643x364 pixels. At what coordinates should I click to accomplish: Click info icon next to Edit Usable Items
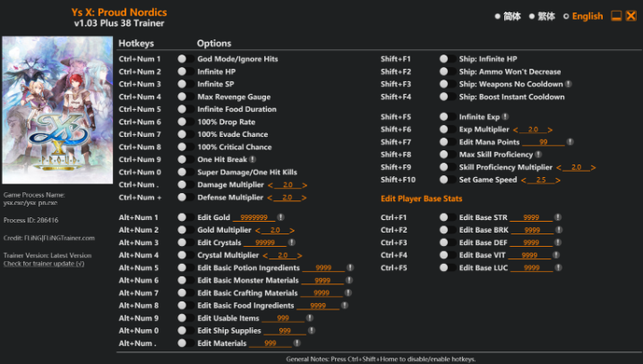tap(310, 317)
